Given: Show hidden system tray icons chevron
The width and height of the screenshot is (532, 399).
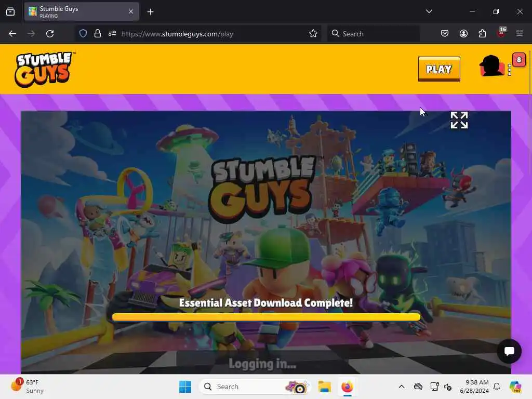Looking at the screenshot, I should [x=402, y=387].
